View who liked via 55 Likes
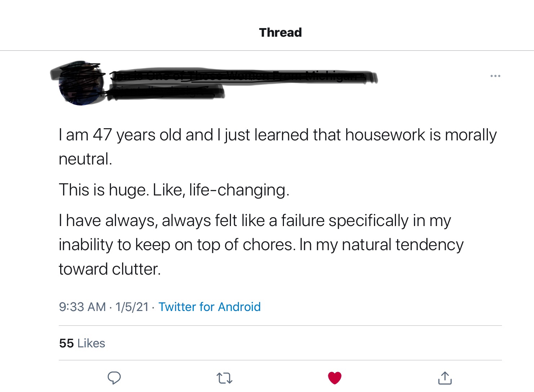 pos(82,343)
